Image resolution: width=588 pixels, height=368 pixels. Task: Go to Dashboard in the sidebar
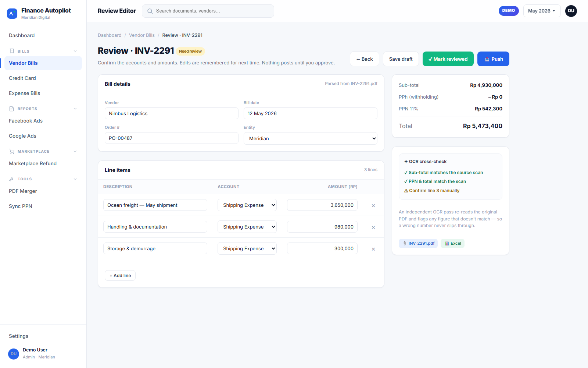tap(43, 35)
